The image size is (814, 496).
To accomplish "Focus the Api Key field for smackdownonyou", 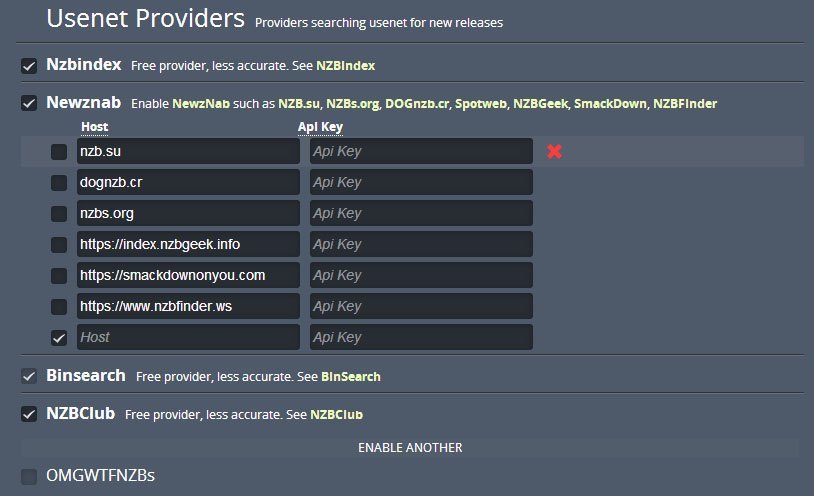I will pos(421,275).
